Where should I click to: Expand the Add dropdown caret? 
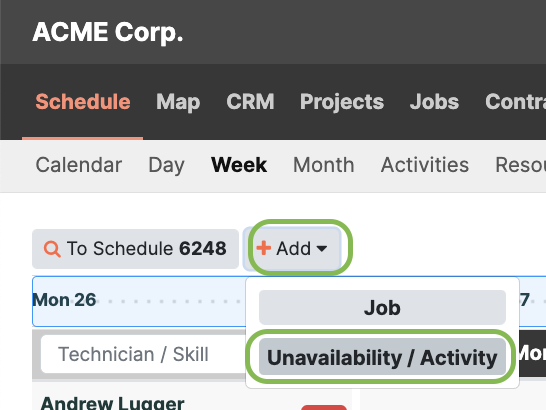322,249
